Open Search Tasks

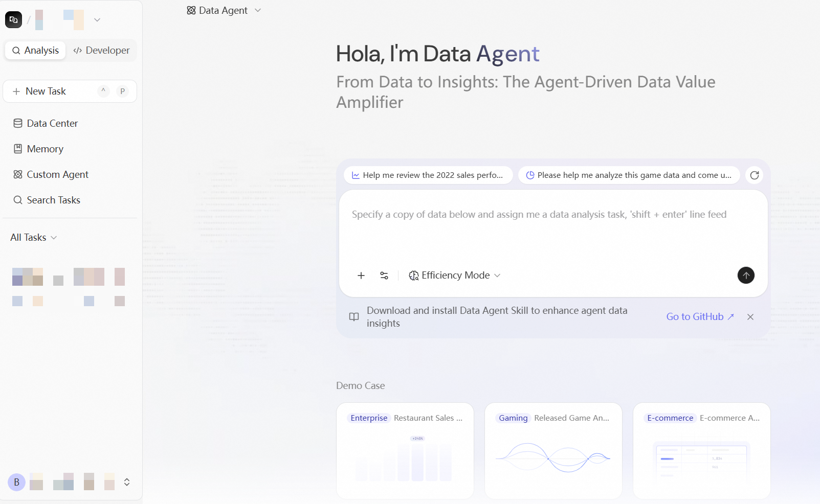click(70, 200)
